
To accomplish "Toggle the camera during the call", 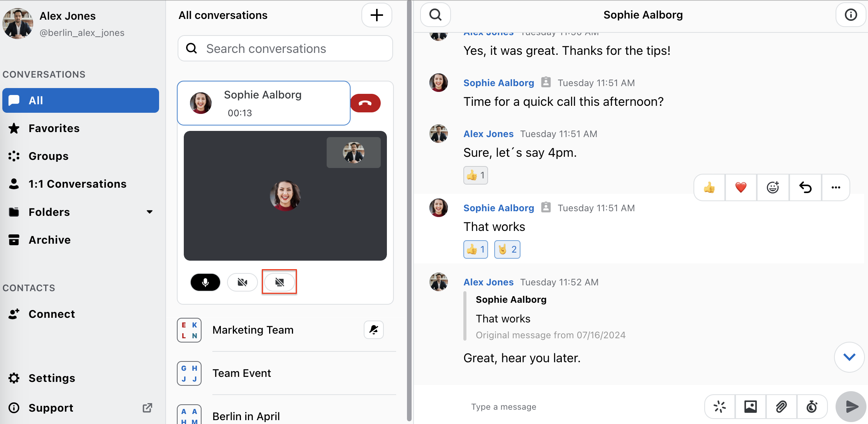I will (x=242, y=282).
